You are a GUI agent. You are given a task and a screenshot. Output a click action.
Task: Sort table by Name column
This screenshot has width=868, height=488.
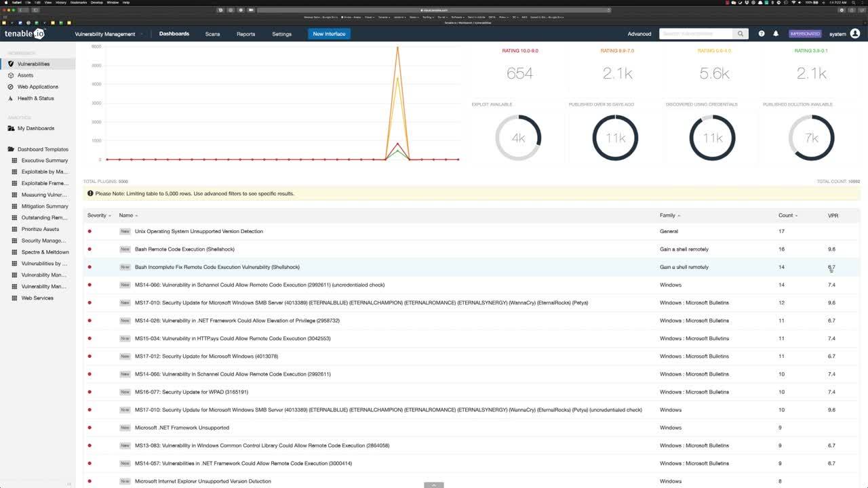point(128,216)
